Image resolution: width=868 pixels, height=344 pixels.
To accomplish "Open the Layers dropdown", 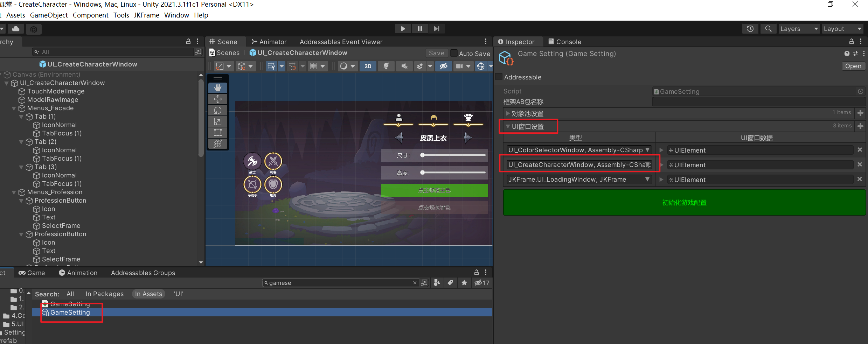I will (x=799, y=29).
